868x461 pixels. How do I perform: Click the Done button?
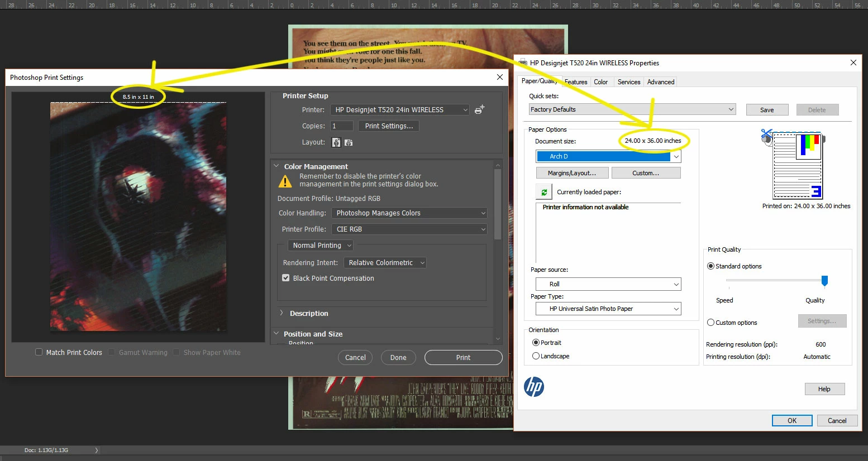(x=398, y=358)
